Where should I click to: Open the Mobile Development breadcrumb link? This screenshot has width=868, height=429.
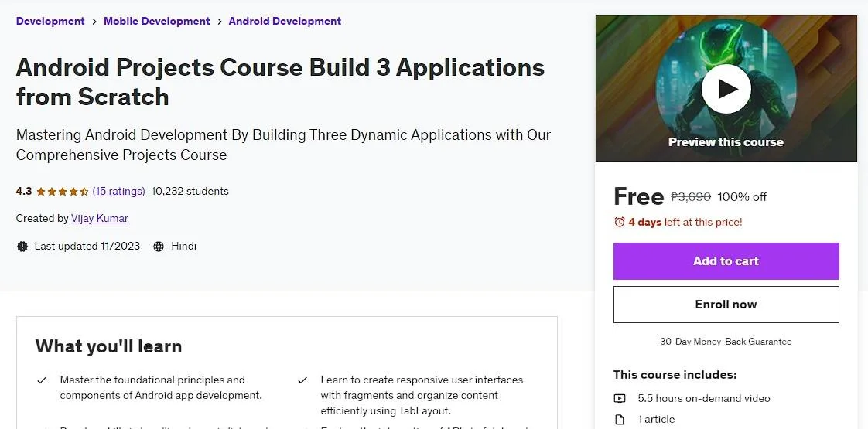(157, 21)
